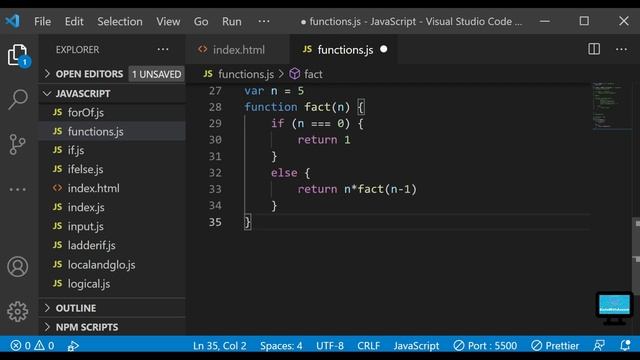Click the fact symbol in breadcrumb
The width and height of the screenshot is (640, 360).
pyautogui.click(x=306, y=74)
